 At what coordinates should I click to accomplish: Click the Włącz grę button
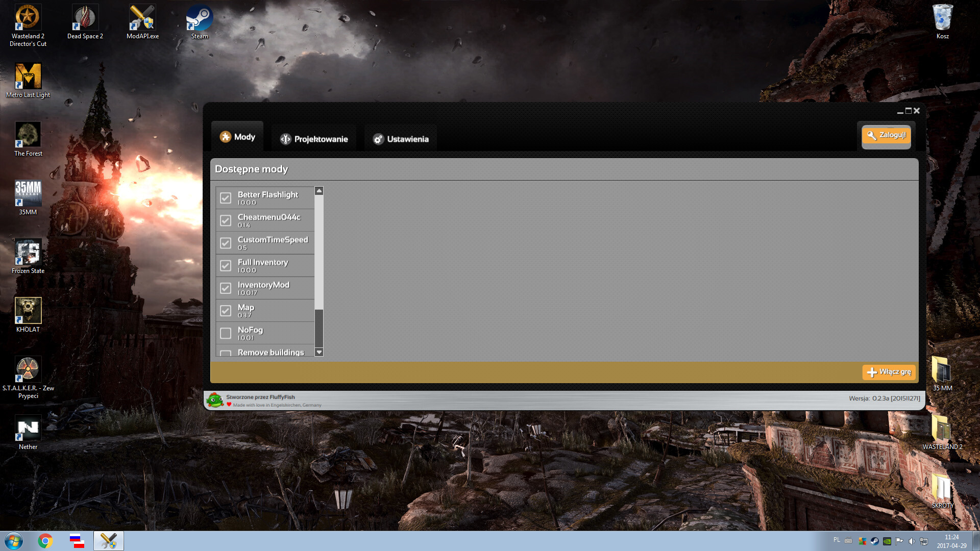(x=889, y=372)
